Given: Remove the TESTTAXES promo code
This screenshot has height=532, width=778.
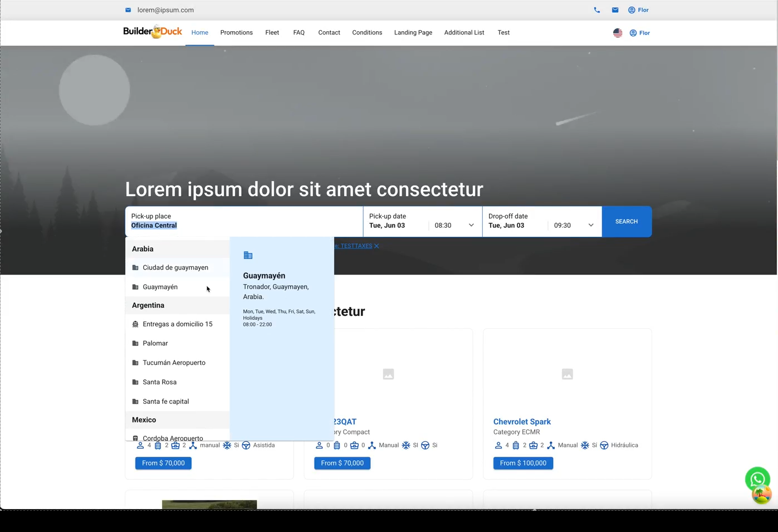Looking at the screenshot, I should [376, 246].
